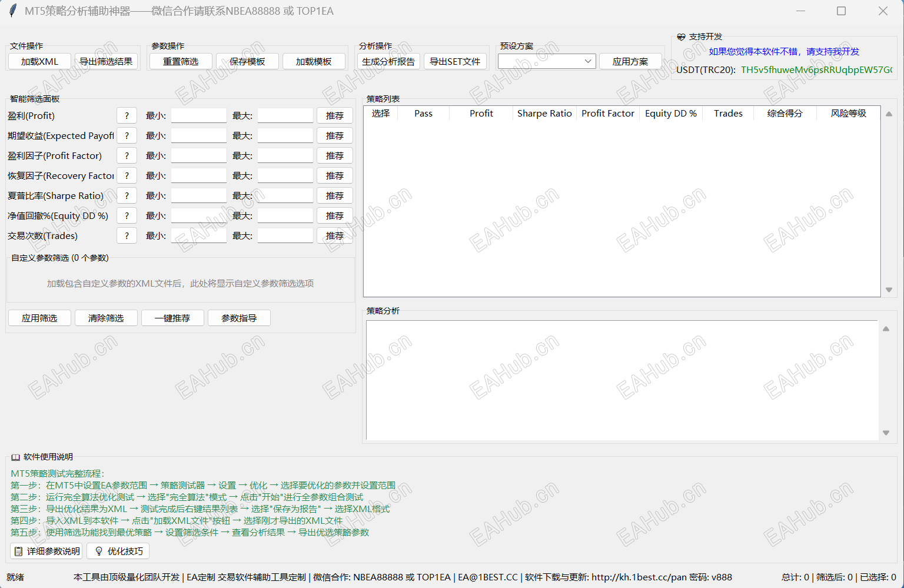The width and height of the screenshot is (904, 588).
Task: Maximize the MT5策略分析辅助神器 window
Action: (x=841, y=11)
